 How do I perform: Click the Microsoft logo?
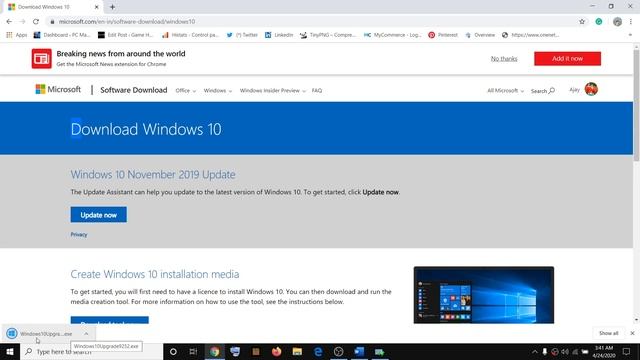58,89
